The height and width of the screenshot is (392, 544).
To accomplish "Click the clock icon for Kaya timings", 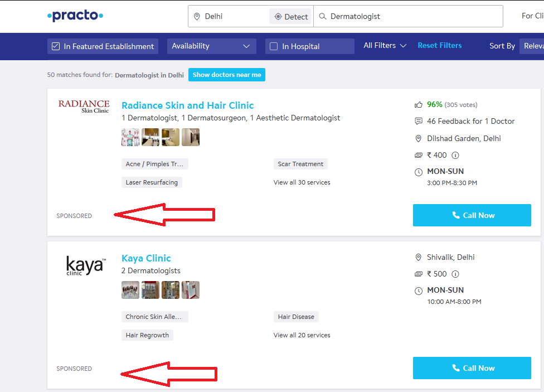I will [419, 291].
